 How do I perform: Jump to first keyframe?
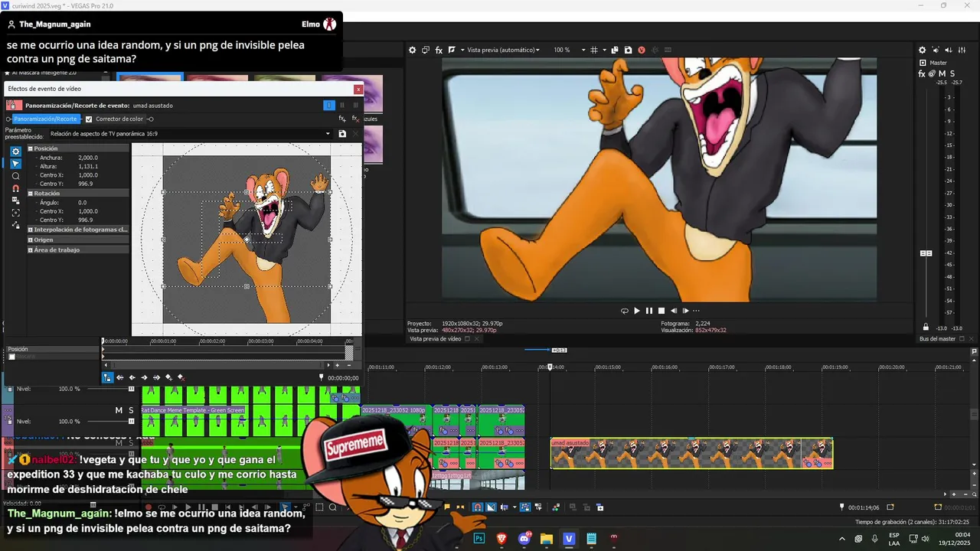[120, 377]
